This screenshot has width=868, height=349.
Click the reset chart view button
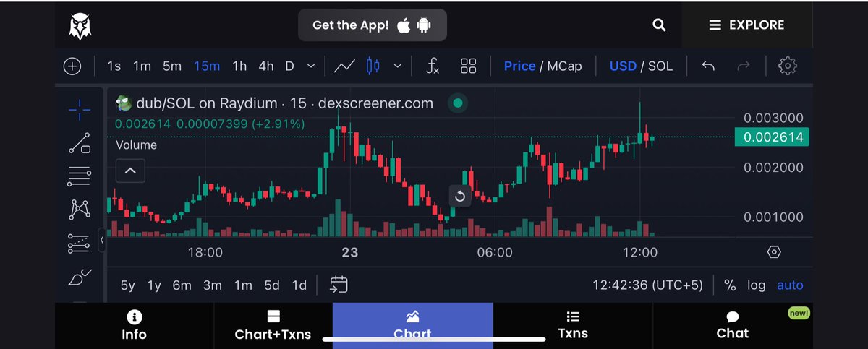click(x=459, y=196)
